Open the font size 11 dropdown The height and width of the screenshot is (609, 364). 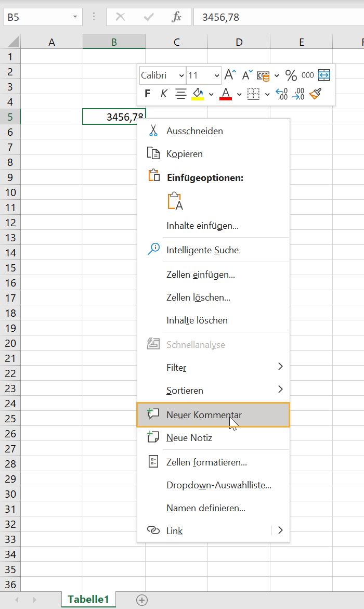217,75
